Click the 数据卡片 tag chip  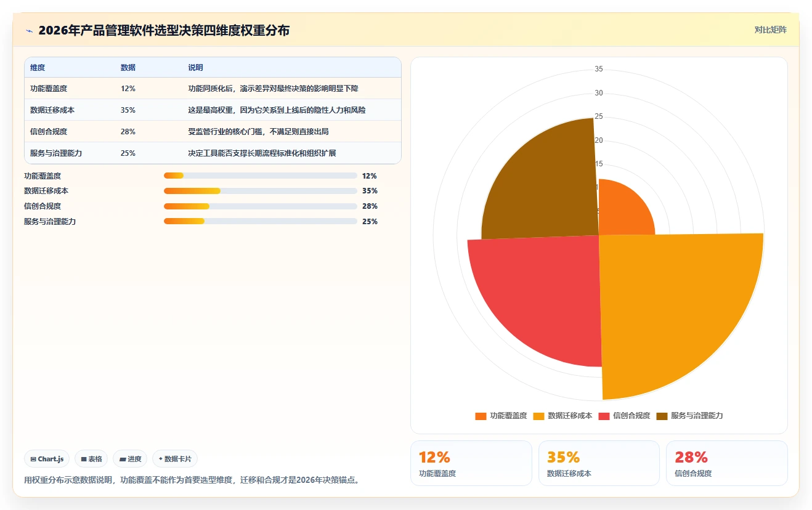coord(175,459)
